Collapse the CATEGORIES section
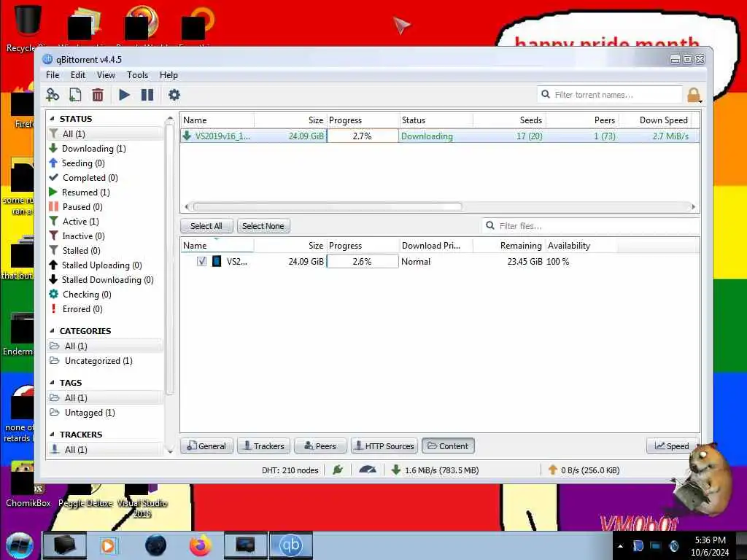The width and height of the screenshot is (747, 560). pos(52,330)
